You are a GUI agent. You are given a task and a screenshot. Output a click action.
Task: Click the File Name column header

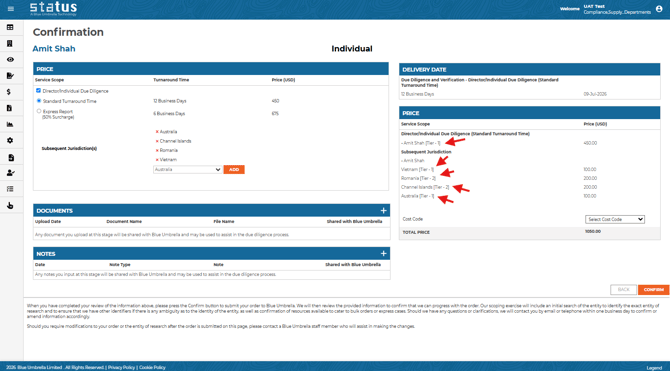(224, 221)
